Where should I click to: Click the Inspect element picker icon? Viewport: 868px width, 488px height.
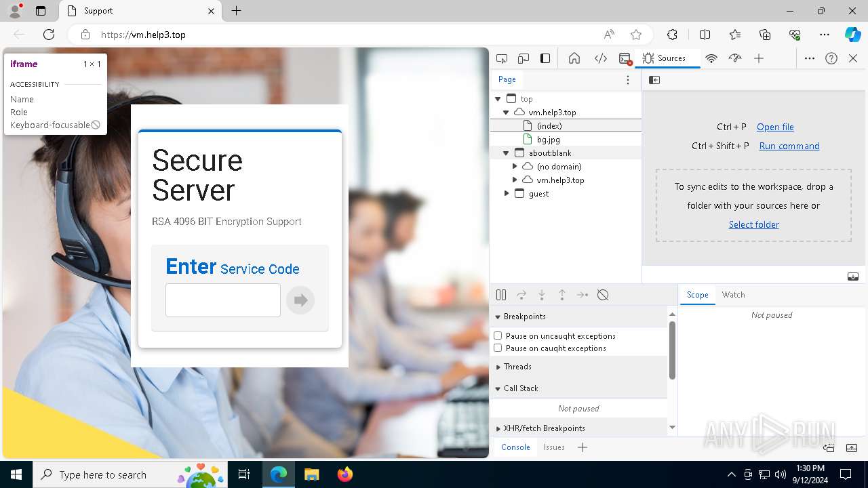pos(502,58)
